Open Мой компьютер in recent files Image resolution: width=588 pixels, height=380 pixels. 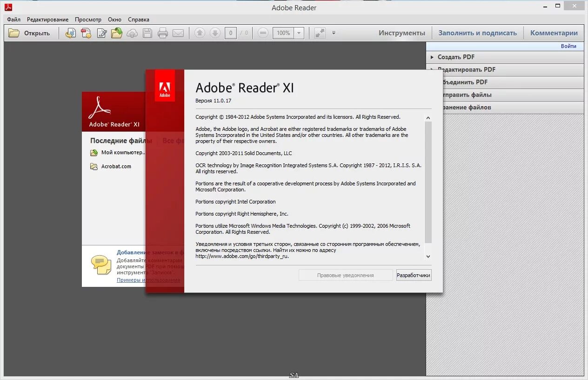pyautogui.click(x=123, y=152)
